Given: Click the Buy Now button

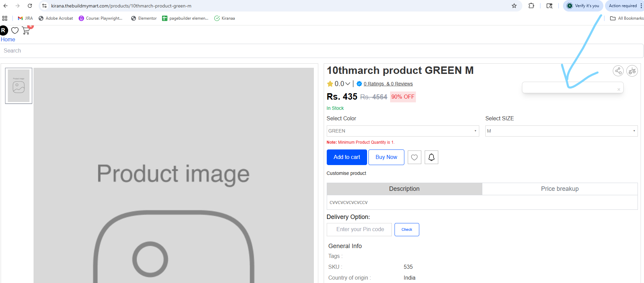Looking at the screenshot, I should [386, 157].
